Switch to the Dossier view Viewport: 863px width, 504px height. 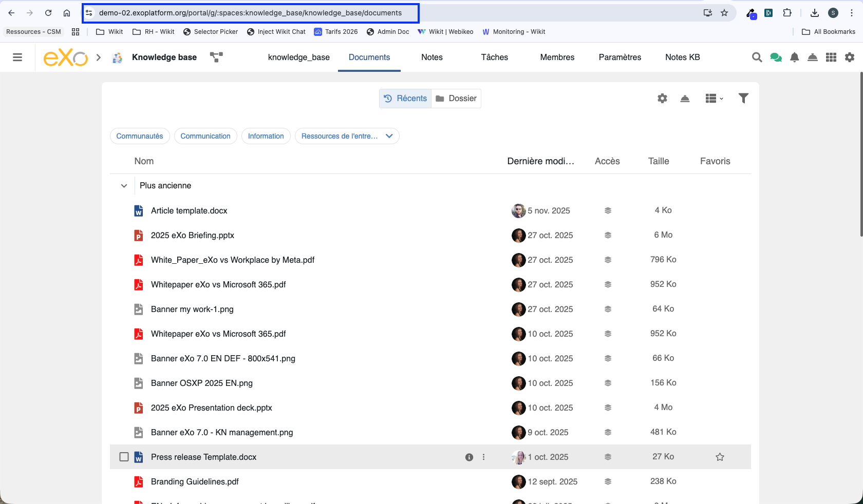pos(456,99)
